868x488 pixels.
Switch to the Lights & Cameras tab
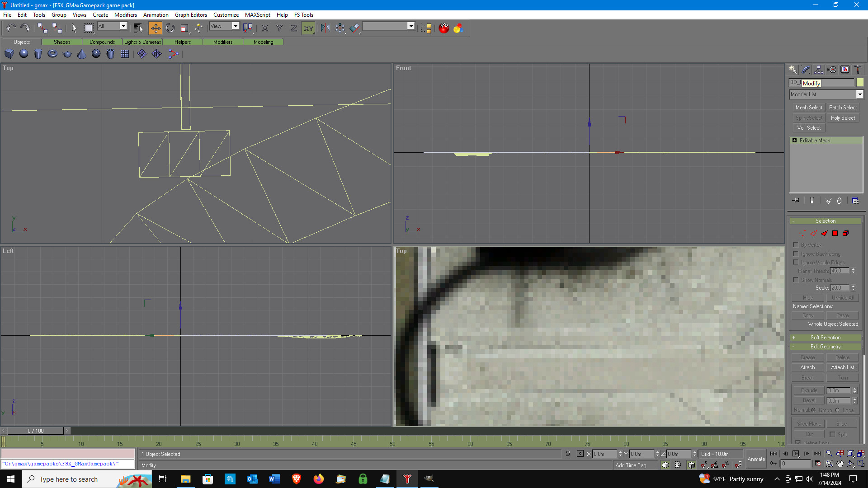pos(142,42)
